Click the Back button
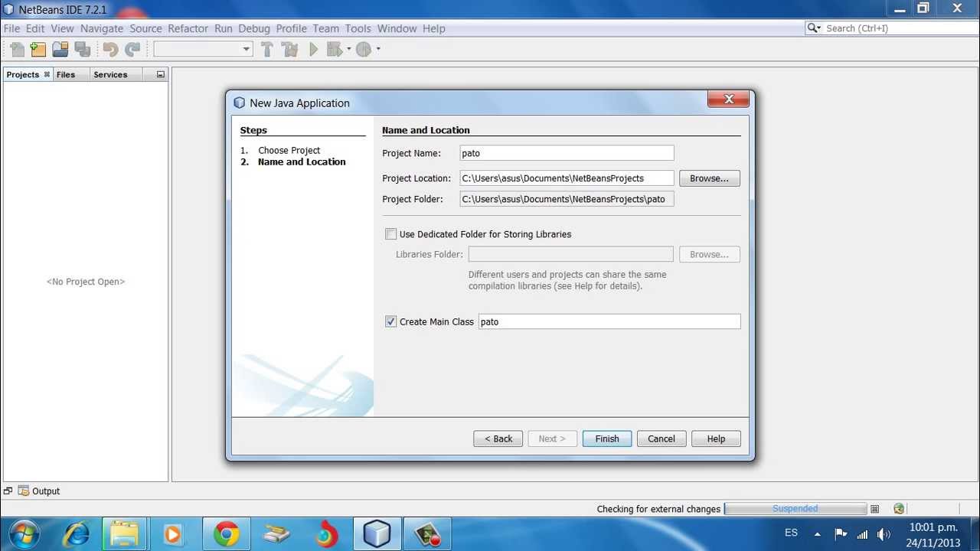The height and width of the screenshot is (551, 980). 498,439
